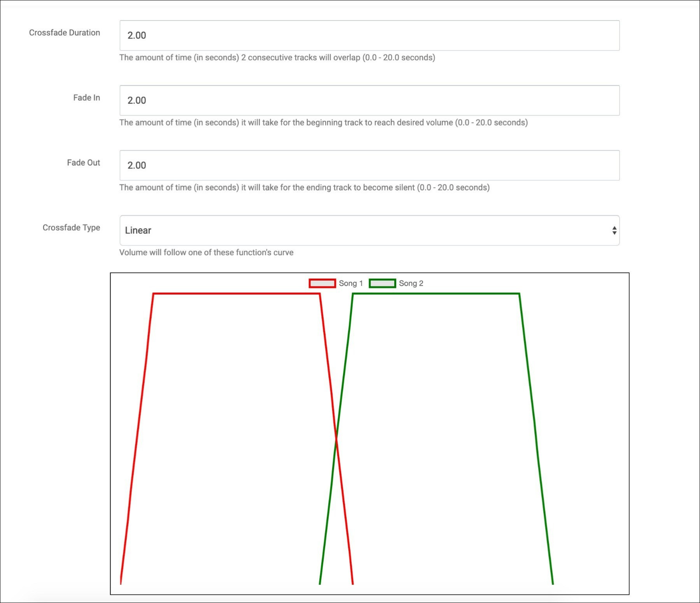Toggle Song 2 green legend swatch
This screenshot has width=700, height=603.
click(382, 283)
